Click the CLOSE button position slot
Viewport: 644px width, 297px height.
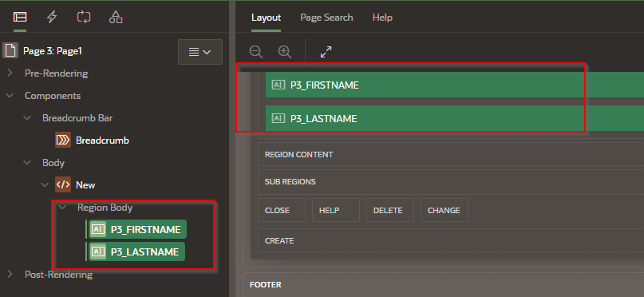pos(282,210)
